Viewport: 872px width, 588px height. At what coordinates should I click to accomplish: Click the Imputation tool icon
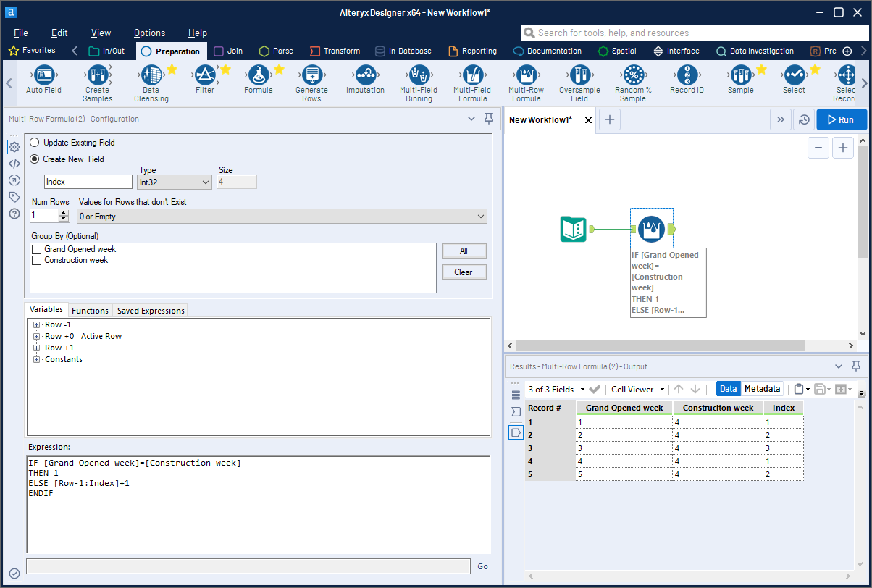pyautogui.click(x=365, y=77)
